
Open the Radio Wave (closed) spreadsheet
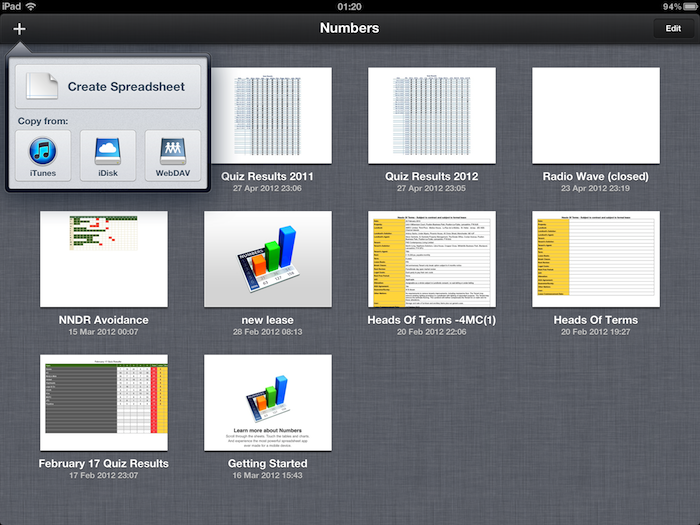[596, 116]
